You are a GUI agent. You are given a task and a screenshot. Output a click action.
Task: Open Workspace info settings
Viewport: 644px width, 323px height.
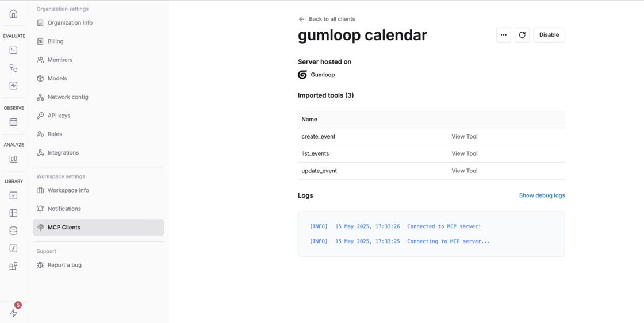pos(98,190)
